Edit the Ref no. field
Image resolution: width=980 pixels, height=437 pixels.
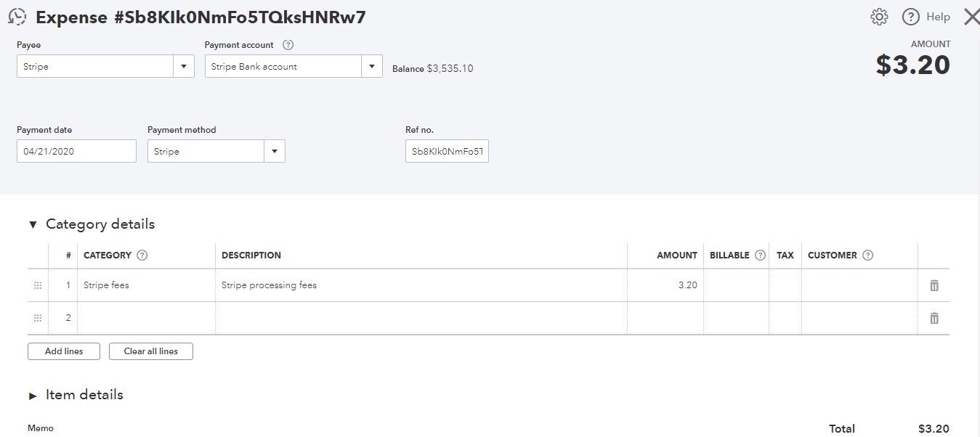447,152
